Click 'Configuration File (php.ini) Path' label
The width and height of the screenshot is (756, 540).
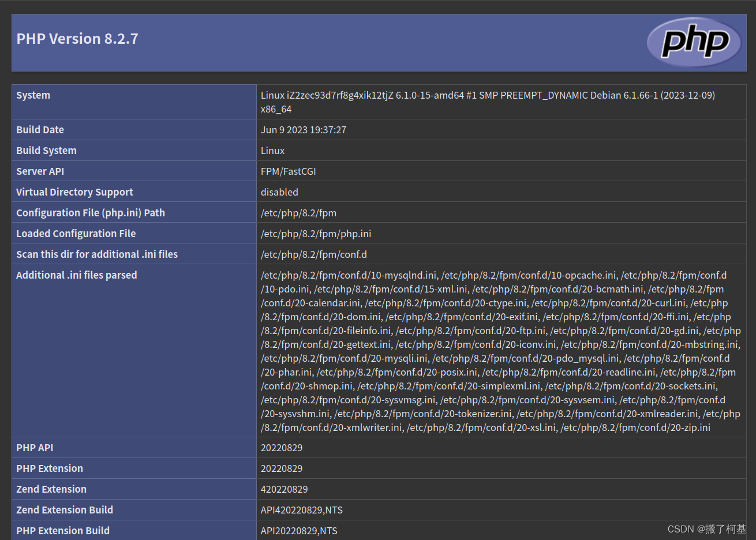click(91, 213)
